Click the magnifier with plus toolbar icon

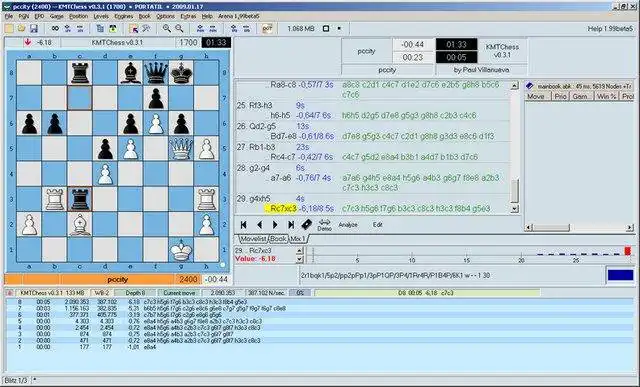click(x=167, y=29)
